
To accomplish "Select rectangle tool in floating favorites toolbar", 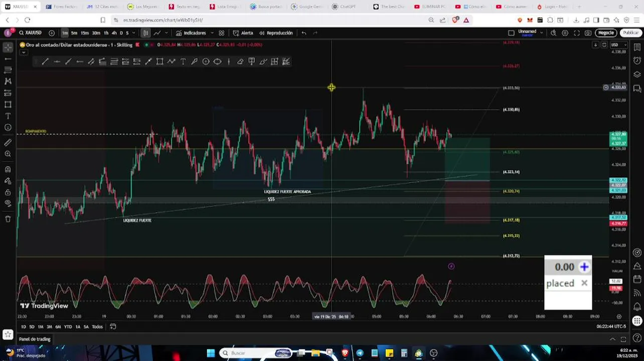I will (x=160, y=62).
